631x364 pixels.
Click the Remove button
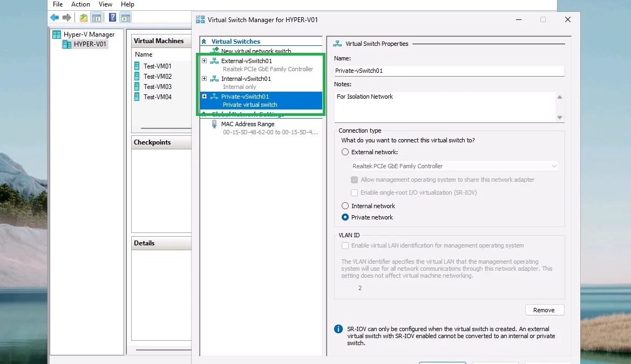[545, 310]
